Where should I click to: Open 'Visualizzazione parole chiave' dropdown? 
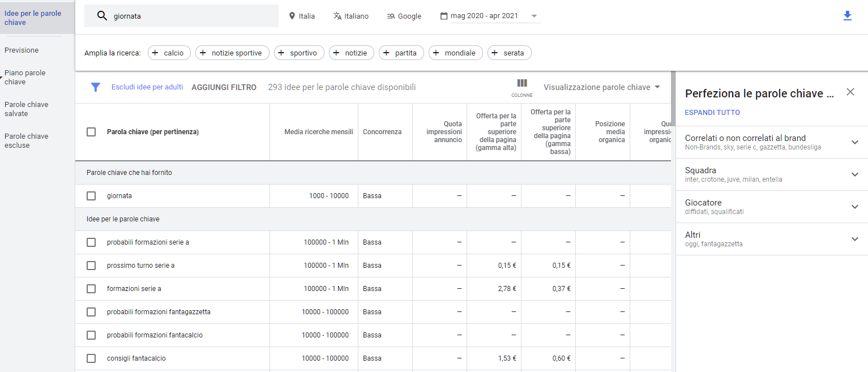(x=601, y=87)
